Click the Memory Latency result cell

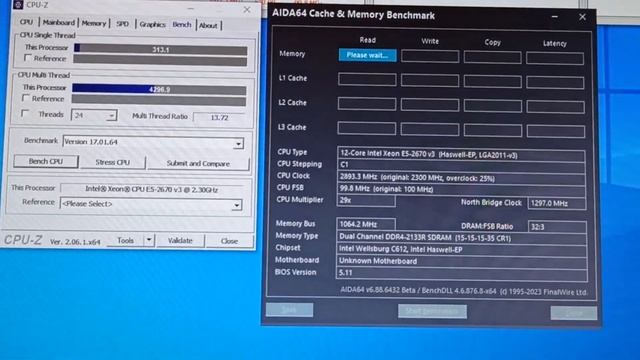(x=555, y=58)
